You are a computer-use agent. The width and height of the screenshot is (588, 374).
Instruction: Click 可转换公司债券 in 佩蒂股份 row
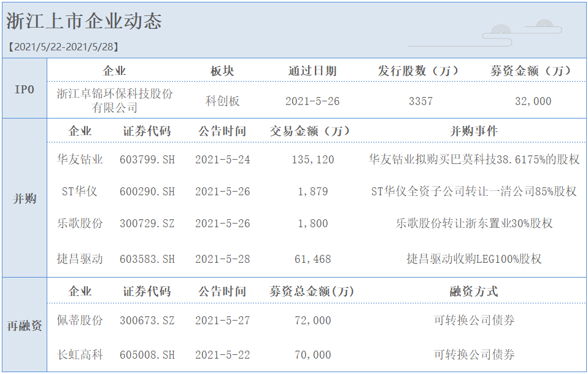click(474, 320)
